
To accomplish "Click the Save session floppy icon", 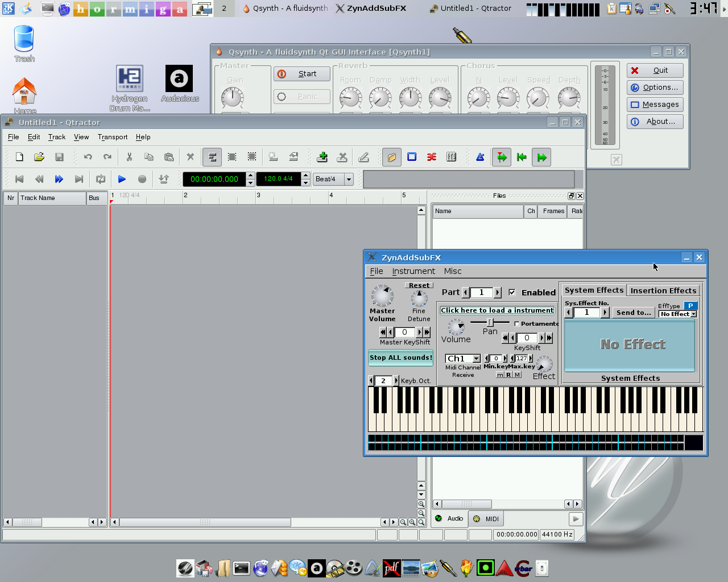I will (x=59, y=157).
